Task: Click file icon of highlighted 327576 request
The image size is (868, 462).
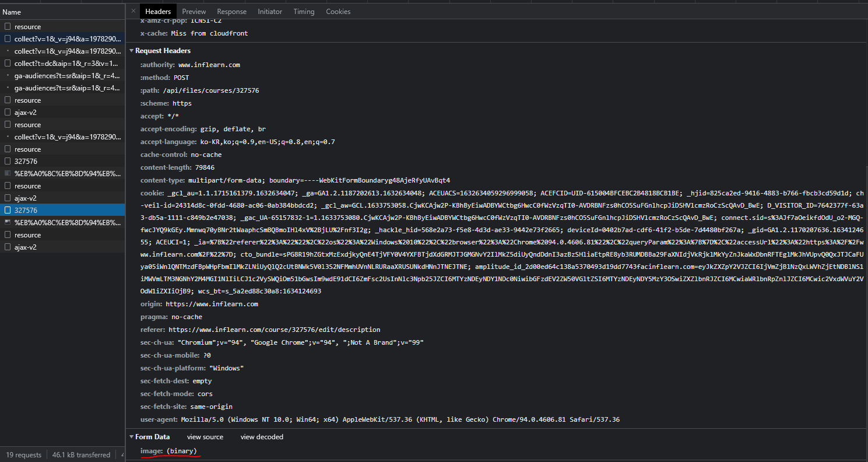Action: pos(8,210)
